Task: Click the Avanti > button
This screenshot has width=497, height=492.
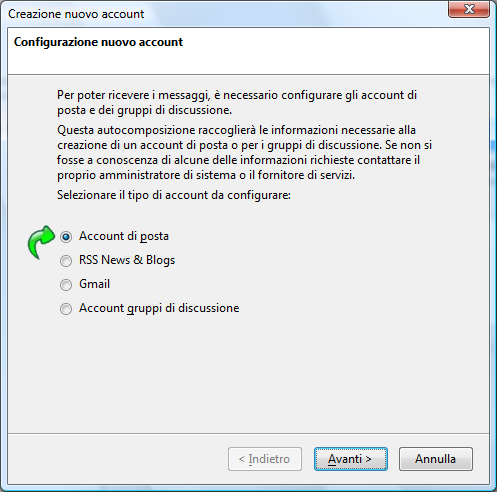Action: coord(350,459)
